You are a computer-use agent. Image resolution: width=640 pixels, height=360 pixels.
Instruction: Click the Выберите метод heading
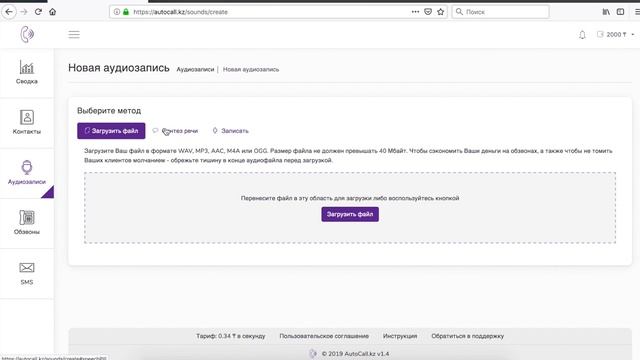(109, 111)
